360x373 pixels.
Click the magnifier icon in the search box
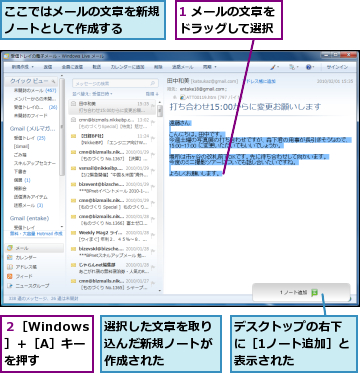click(153, 83)
